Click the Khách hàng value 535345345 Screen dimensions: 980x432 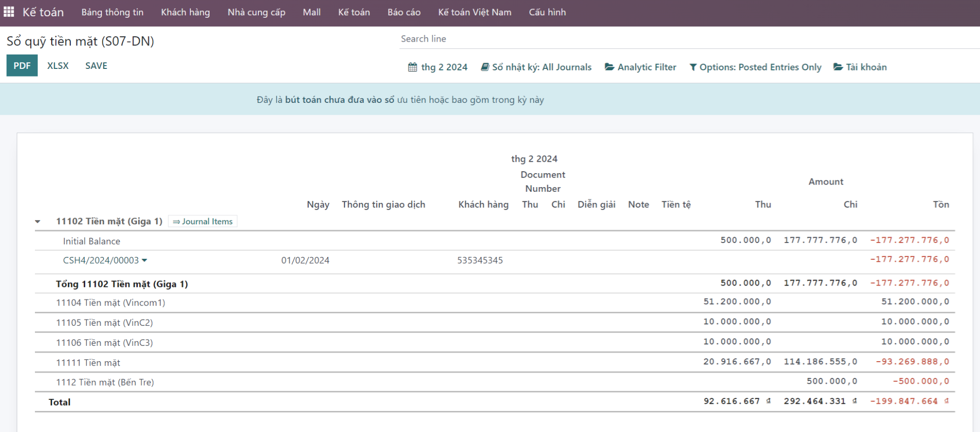pos(480,260)
